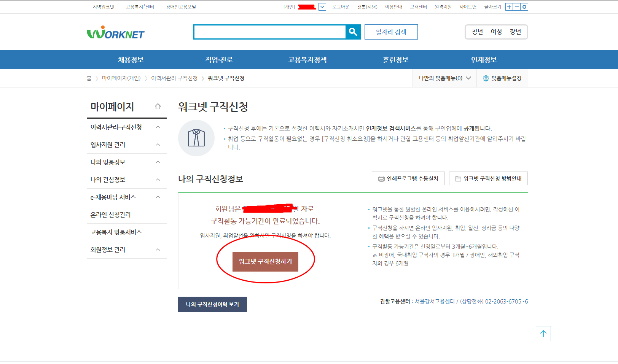Screen dimensions: 618x364
Task: Open the 훈련정보 main menu
Action: coord(395,60)
